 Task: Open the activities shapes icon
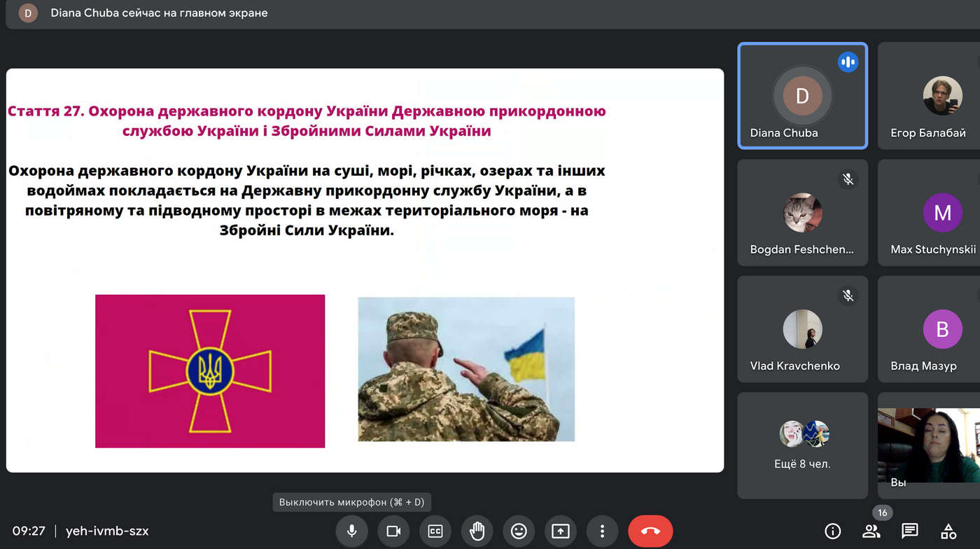coord(948,531)
